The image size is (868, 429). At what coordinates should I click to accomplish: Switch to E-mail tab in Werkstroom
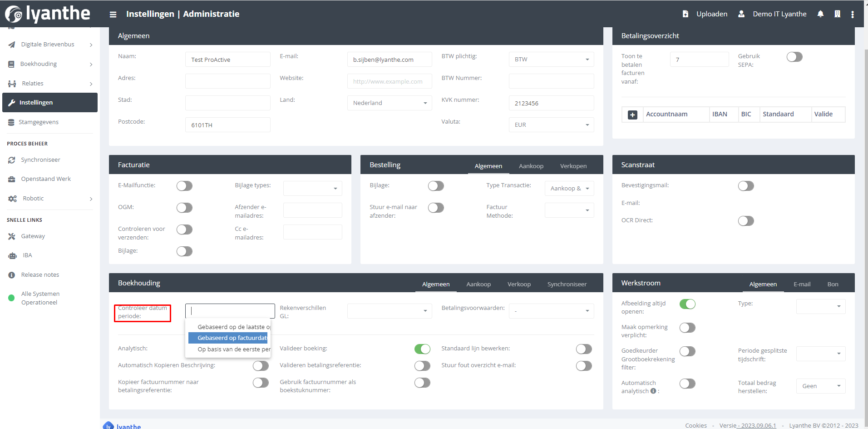click(x=802, y=284)
